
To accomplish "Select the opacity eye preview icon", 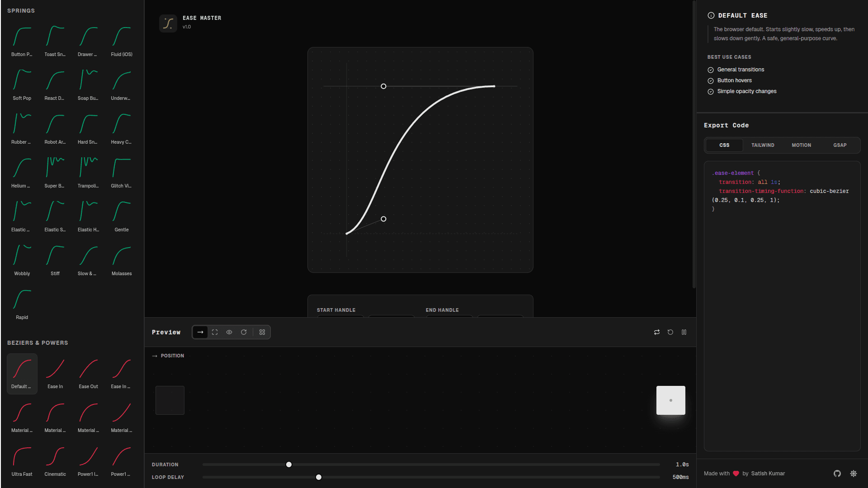I will 229,332.
